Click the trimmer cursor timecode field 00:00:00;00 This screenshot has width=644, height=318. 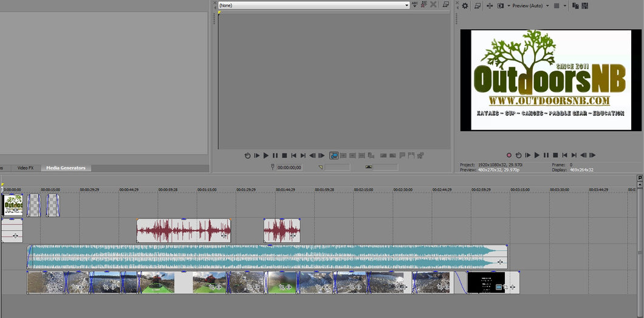289,167
